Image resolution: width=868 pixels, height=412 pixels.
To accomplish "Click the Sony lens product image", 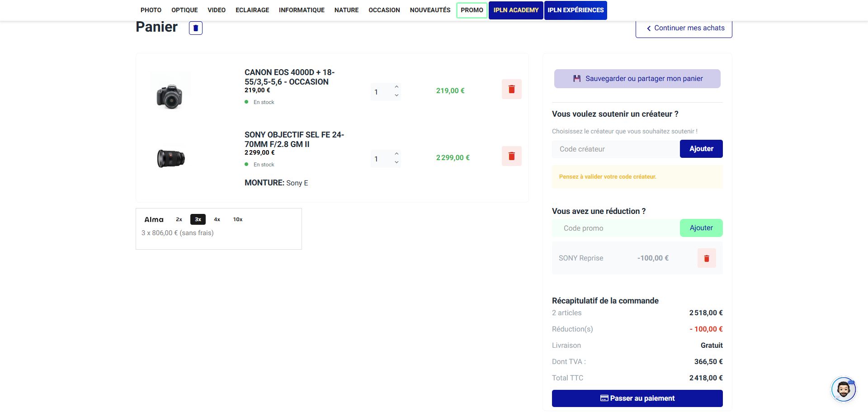I will tap(171, 158).
